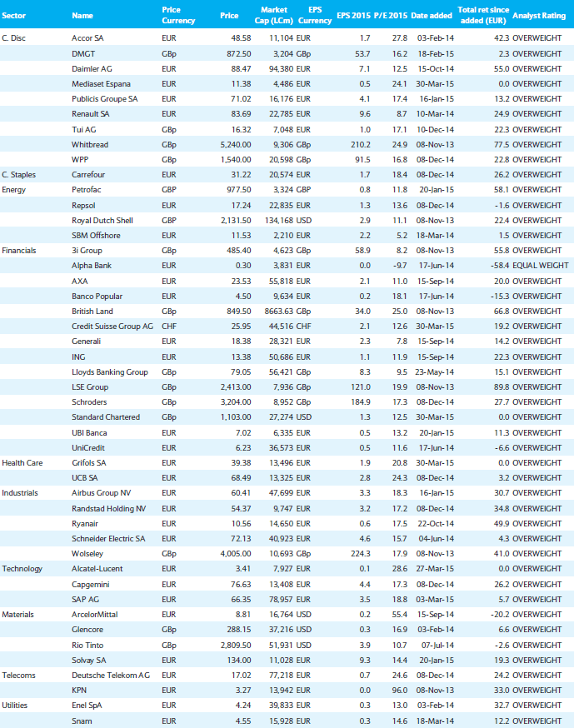Click the 'Market Cap (LCm)' header
574x728 pixels.
[274, 15]
